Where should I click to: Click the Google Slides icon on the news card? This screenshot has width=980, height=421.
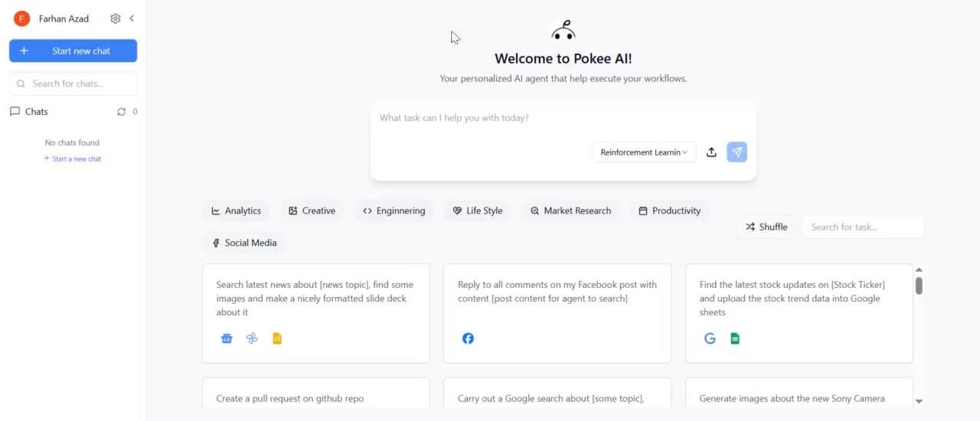click(x=277, y=338)
